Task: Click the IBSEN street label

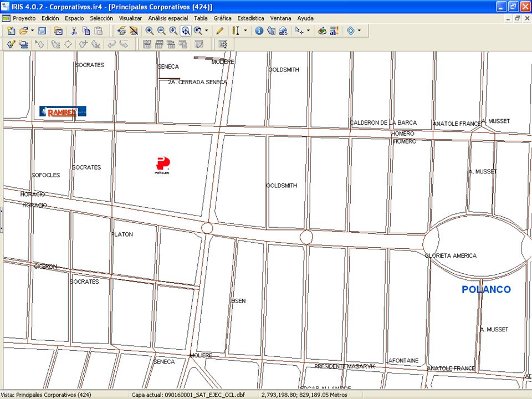Action: point(238,301)
